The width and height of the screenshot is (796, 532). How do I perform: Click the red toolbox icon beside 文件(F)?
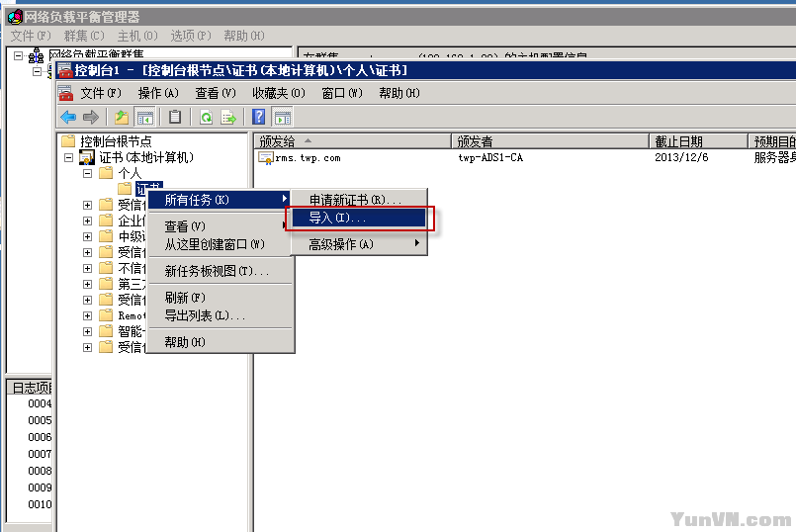tap(65, 93)
